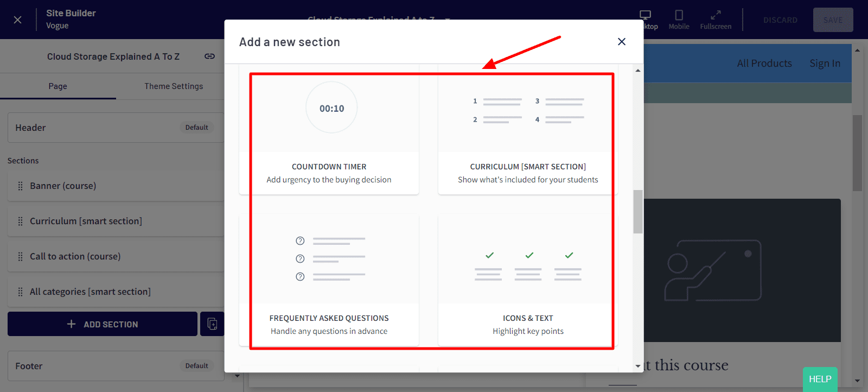Open the page title dropdown arrow
This screenshot has height=392, width=868.
[x=448, y=18]
